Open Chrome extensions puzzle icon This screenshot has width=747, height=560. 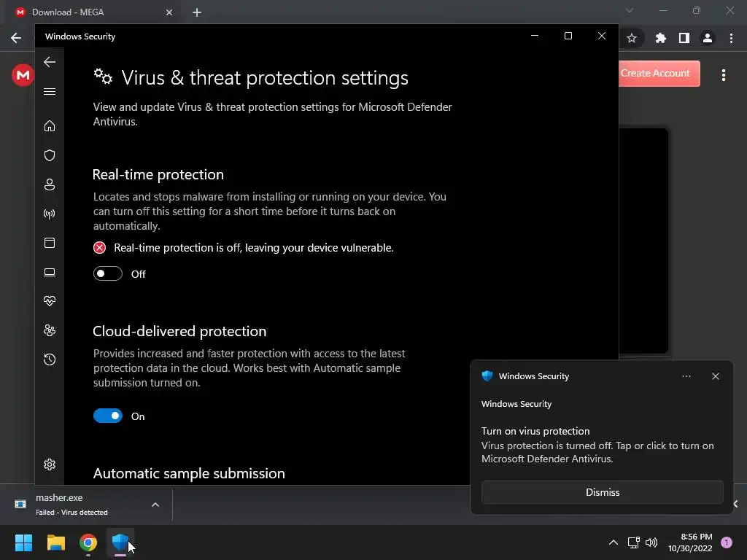click(x=660, y=38)
